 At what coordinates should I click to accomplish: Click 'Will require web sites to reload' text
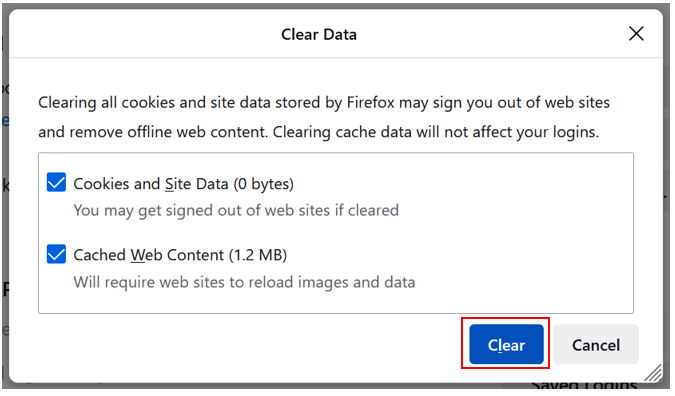[244, 282]
